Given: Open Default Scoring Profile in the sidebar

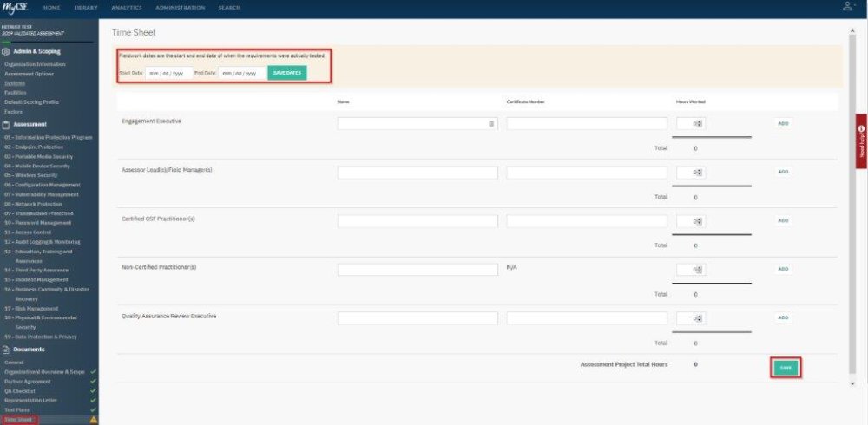Looking at the screenshot, I should 31,101.
